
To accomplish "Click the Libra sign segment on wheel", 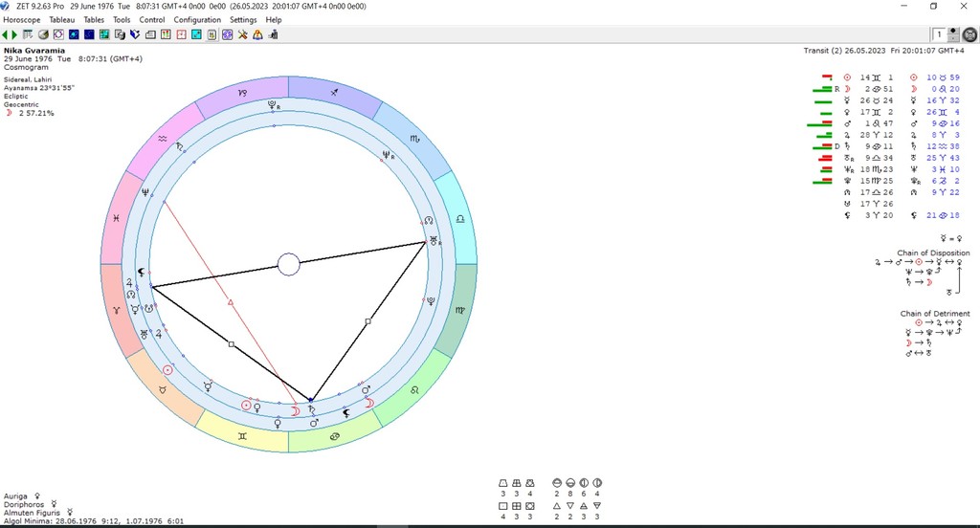I will (x=460, y=219).
